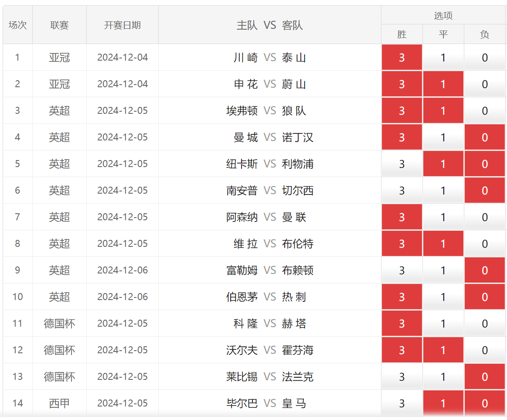Toggle draw option 1 for 川崎 VS 泰山
The image size is (507, 420).
point(443,57)
